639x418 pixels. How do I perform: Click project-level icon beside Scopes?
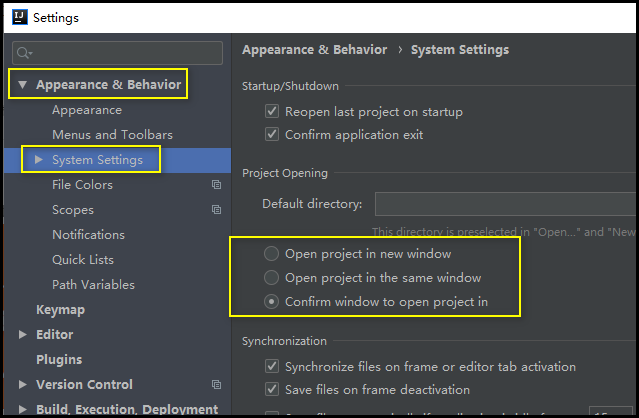coord(216,210)
